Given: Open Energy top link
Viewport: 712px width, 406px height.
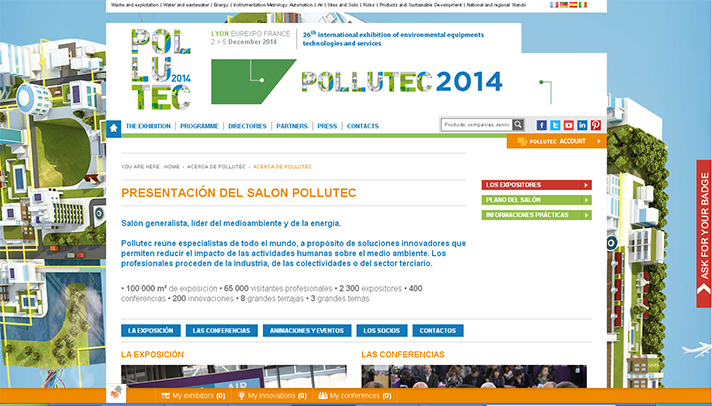Looking at the screenshot, I should 221,5.
